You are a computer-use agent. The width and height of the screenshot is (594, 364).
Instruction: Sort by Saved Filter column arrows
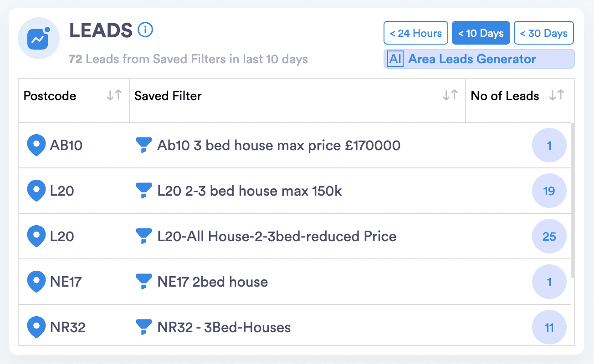click(x=451, y=96)
